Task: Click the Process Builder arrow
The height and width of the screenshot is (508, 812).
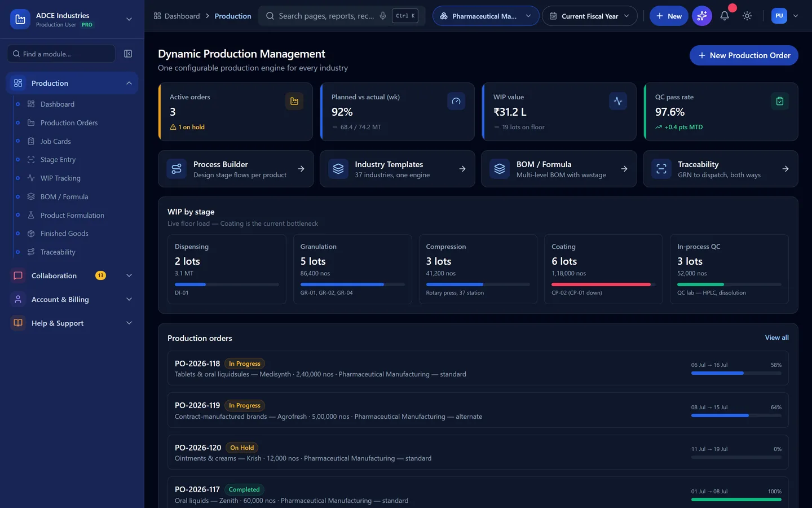Action: [301, 169]
